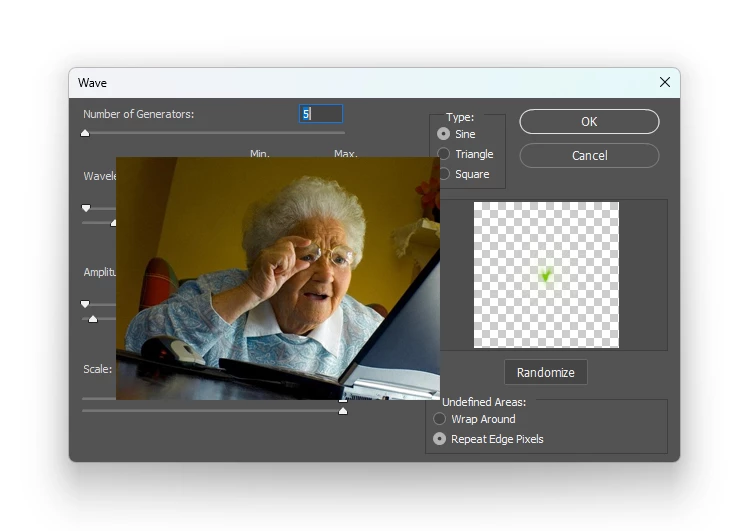Viewport: 756px width, 531px height.
Task: Click the OK button
Action: [589, 122]
